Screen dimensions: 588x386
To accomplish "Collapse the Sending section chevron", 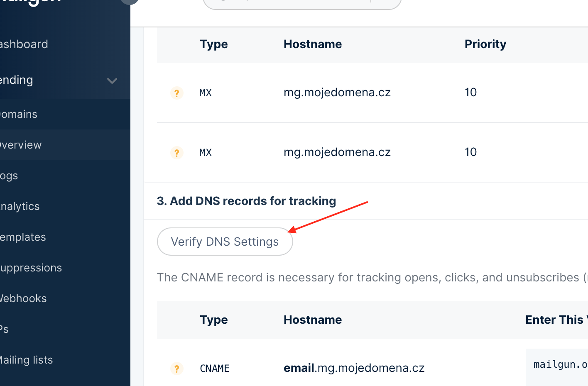I will (112, 81).
